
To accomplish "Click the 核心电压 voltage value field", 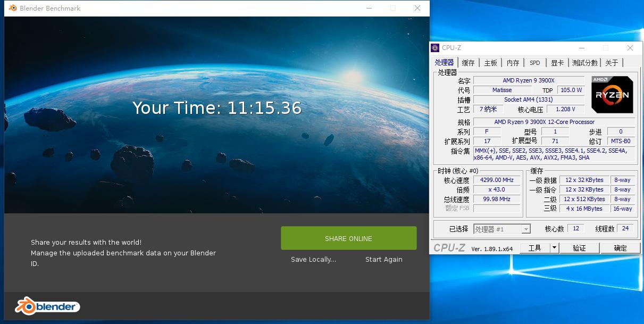I will tap(565, 109).
